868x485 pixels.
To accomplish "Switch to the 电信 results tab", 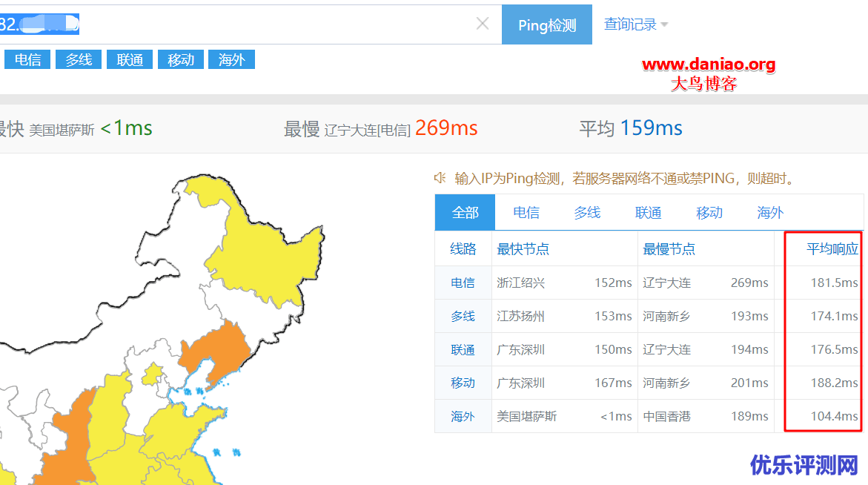I will pos(526,212).
